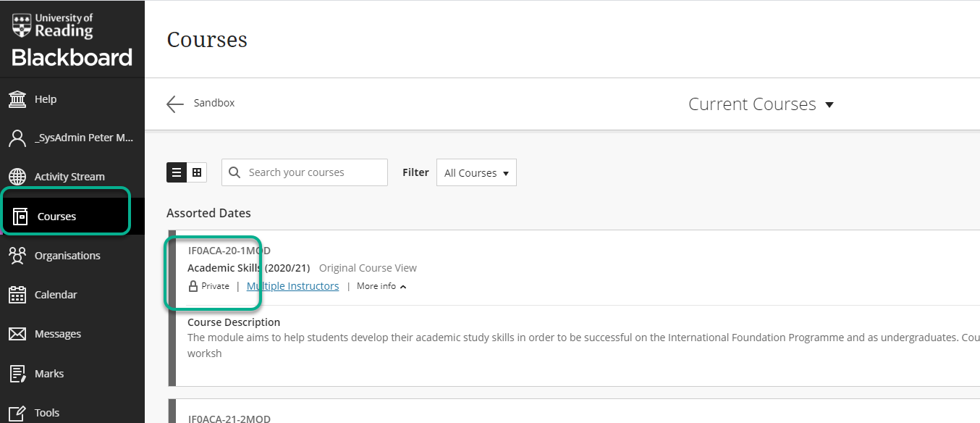The image size is (980, 423).
Task: Open the Current Courses dropdown
Action: coord(761,104)
